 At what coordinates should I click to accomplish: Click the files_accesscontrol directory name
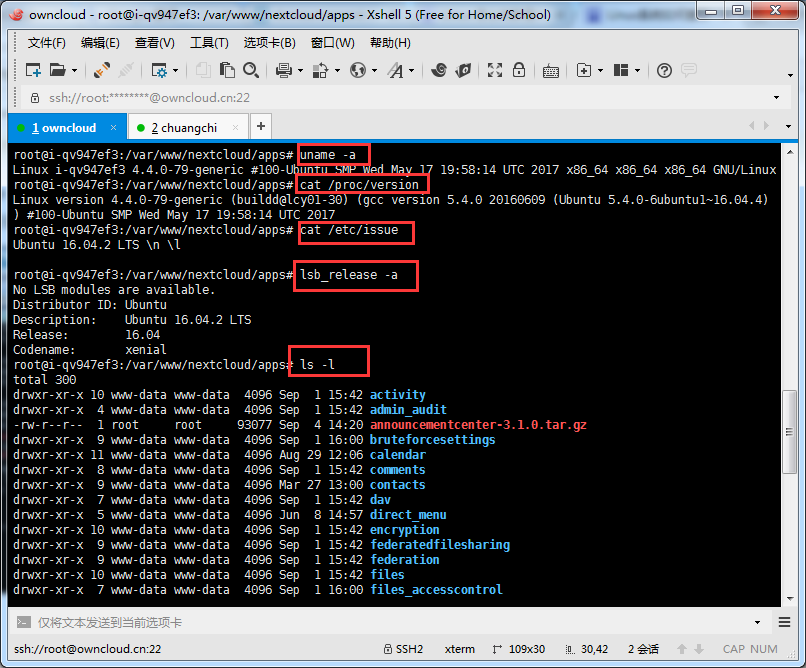point(436,590)
